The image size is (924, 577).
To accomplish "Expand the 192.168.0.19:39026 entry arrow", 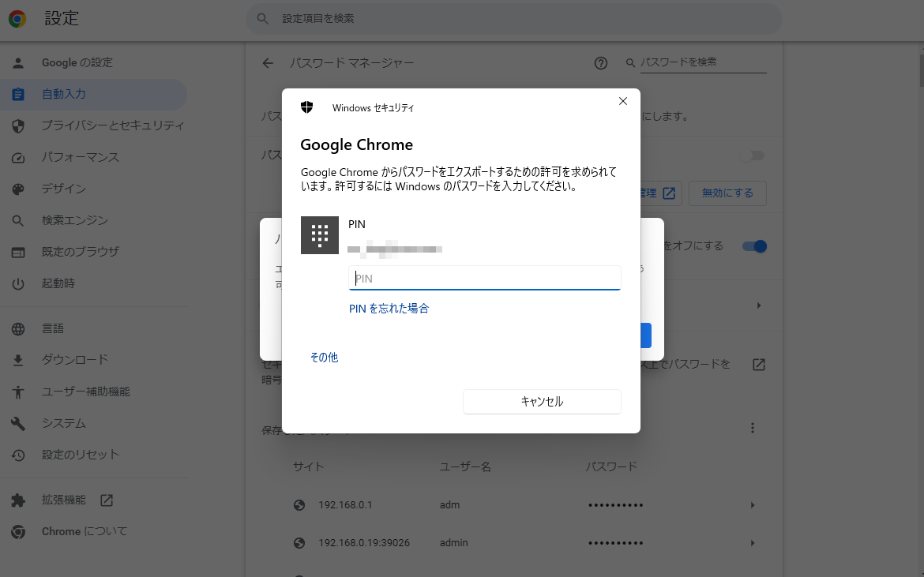I will click(x=753, y=543).
